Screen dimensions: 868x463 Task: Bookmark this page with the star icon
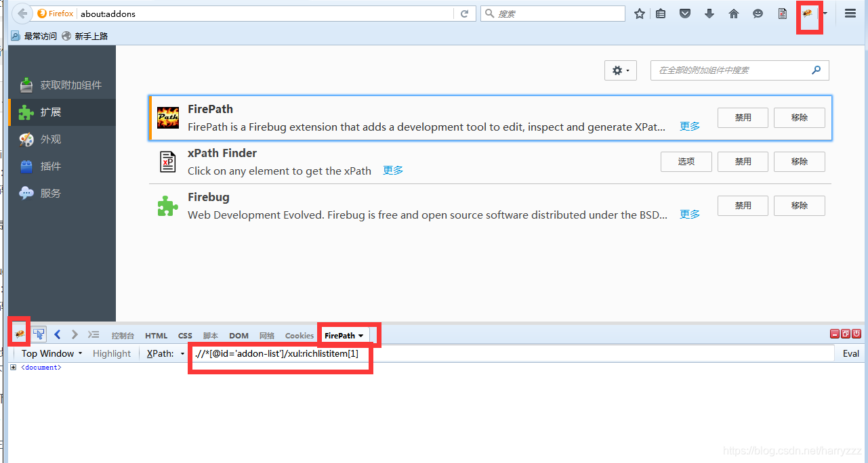639,14
